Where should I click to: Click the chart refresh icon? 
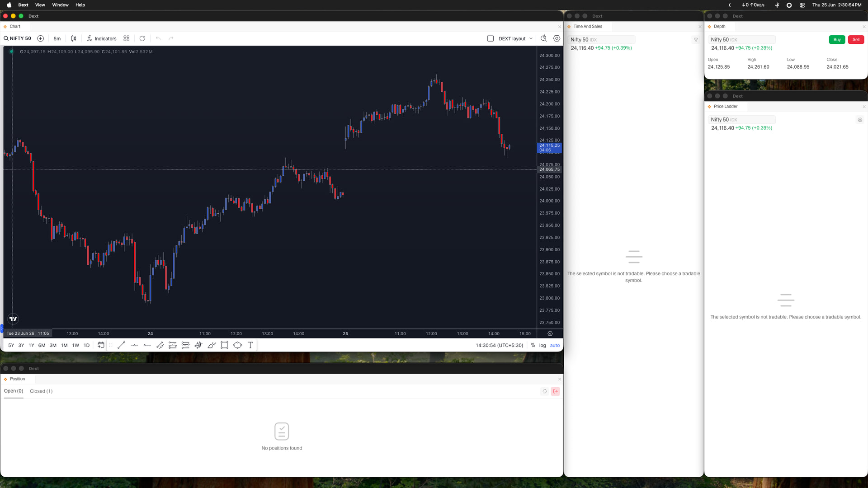142,38
